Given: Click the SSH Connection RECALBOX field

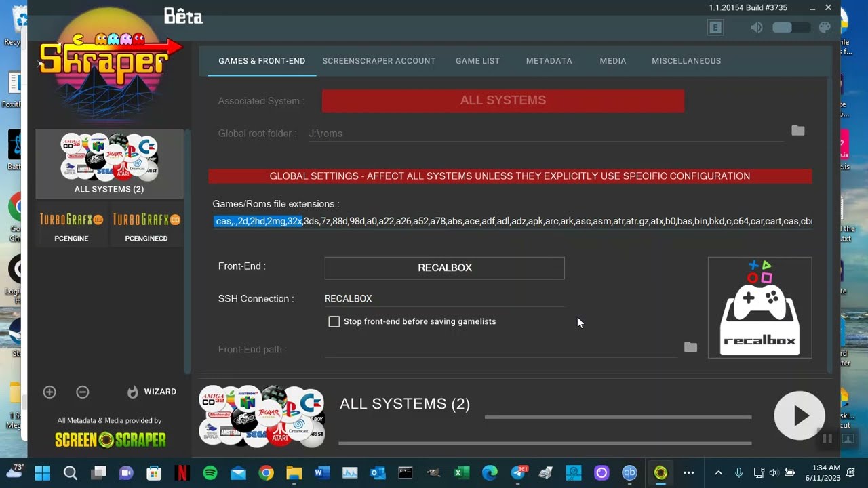Looking at the screenshot, I should (x=445, y=298).
